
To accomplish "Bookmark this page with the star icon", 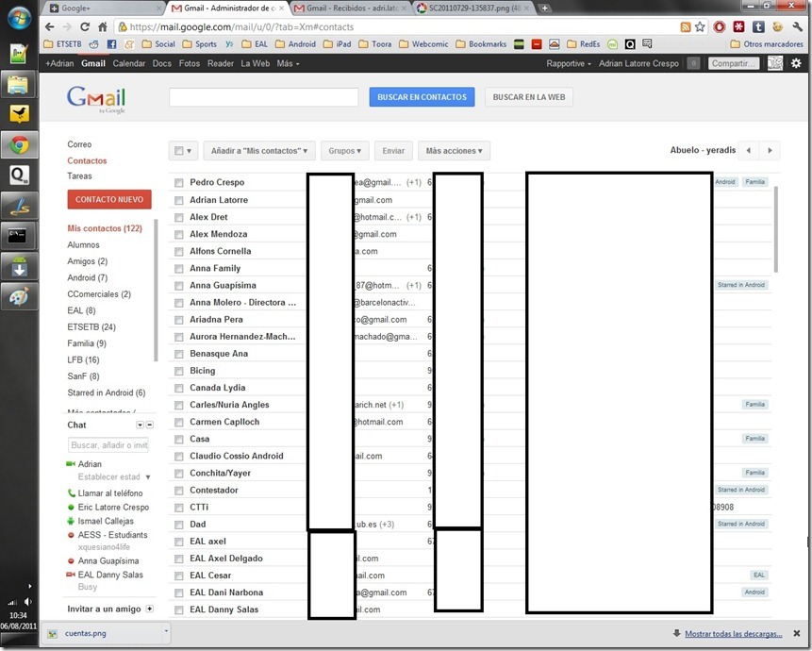I will 700,27.
